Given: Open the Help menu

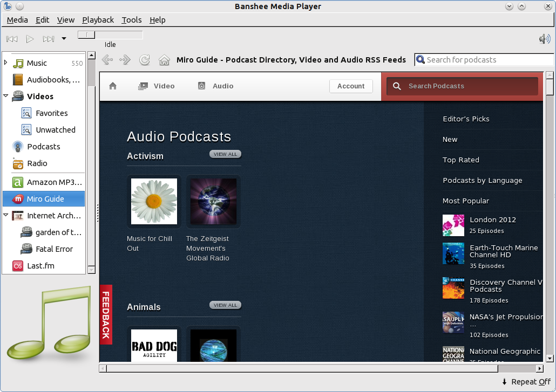Looking at the screenshot, I should pos(158,20).
